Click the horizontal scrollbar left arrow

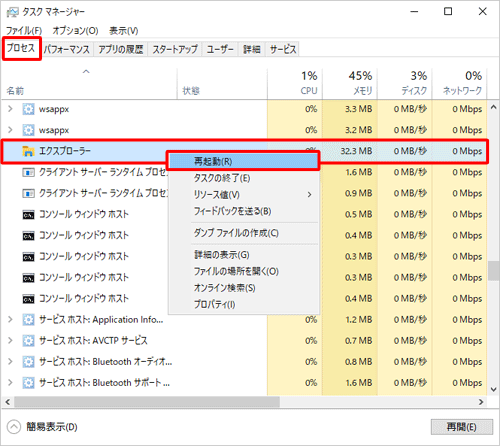8,402
